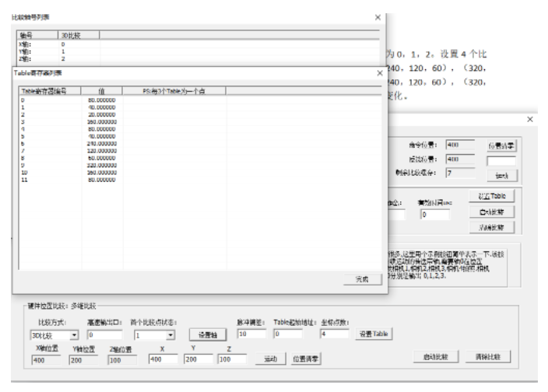
Task: Click 启动比较 button in right panel
Action: [492, 212]
